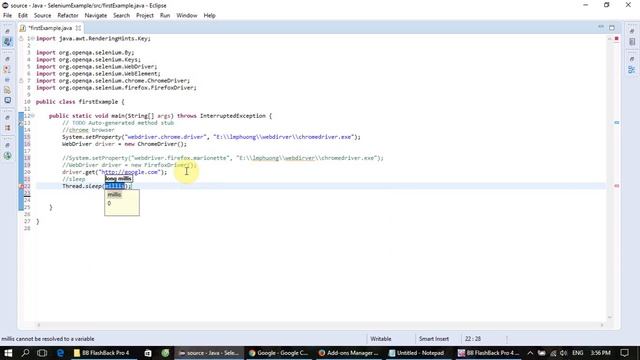Collapse the imports fold on line 1
The height and width of the screenshot is (360, 640).
pyautogui.click(x=33, y=39)
